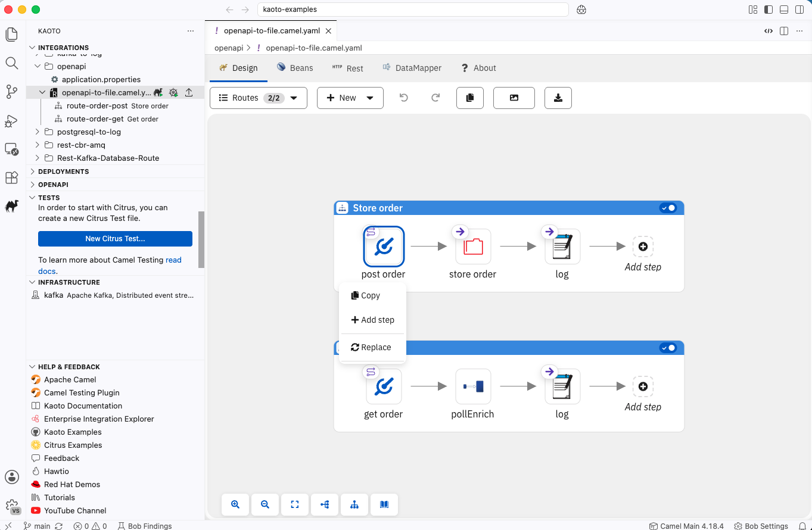Expand the Deployments section
This screenshot has width=812, height=530.
click(32, 172)
